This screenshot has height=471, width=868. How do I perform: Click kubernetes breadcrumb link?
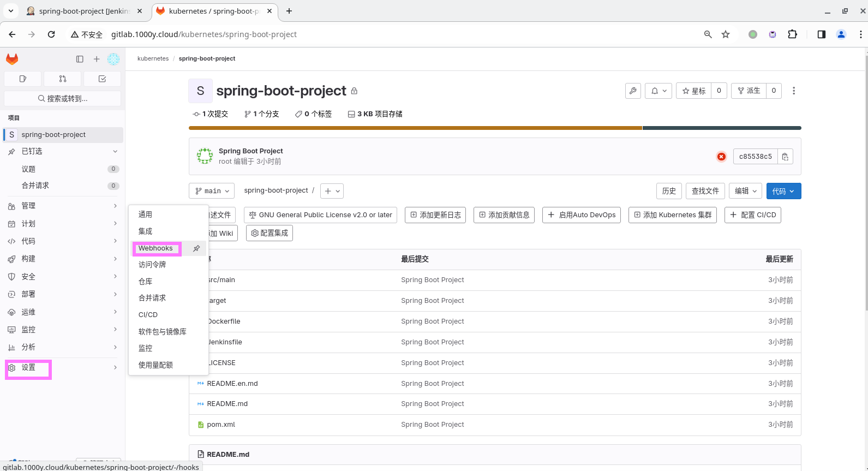click(153, 58)
